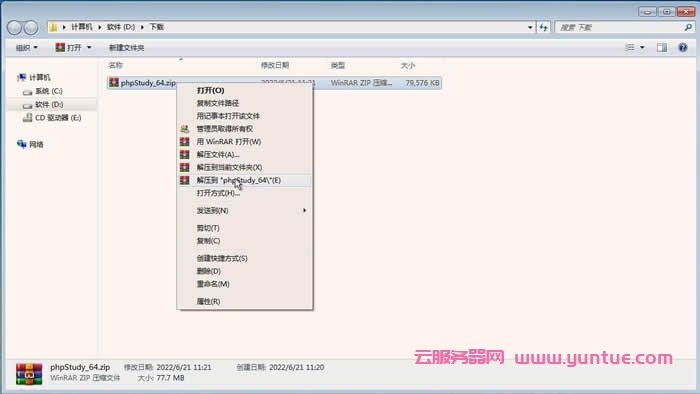Click the refresh button beside address bar
The height and width of the screenshot is (394, 700).
543,27
